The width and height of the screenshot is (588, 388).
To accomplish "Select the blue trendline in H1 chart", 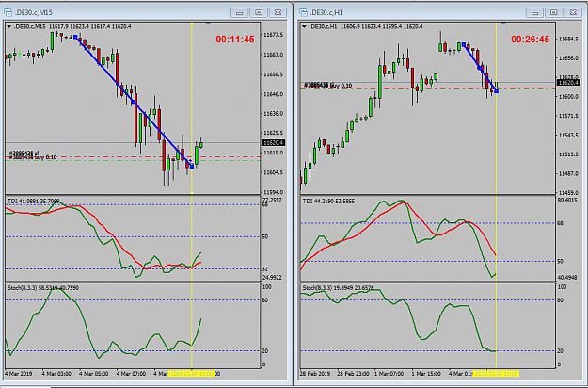I will [x=481, y=68].
